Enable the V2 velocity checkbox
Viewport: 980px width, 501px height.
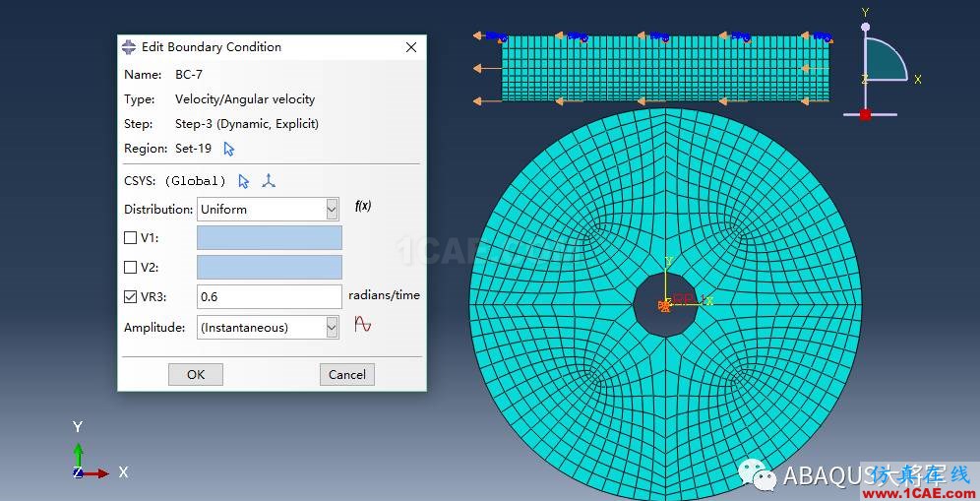(x=130, y=267)
